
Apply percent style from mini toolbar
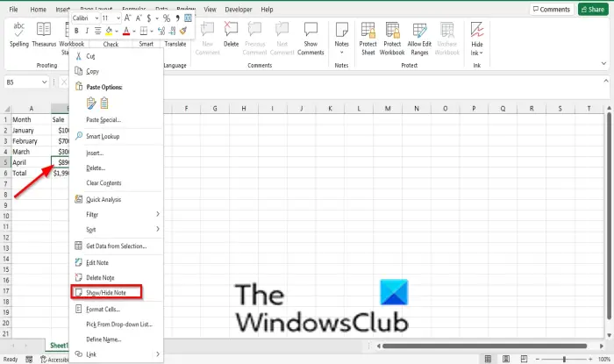click(167, 18)
